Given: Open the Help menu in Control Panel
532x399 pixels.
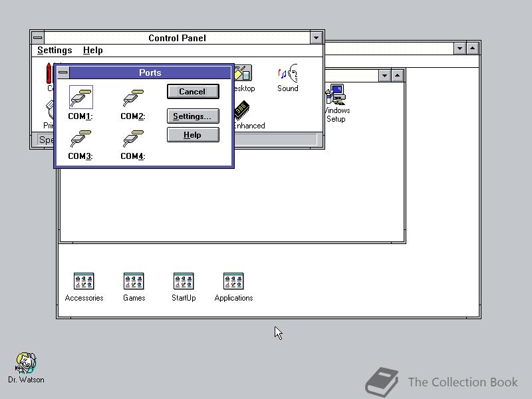Looking at the screenshot, I should (92, 51).
